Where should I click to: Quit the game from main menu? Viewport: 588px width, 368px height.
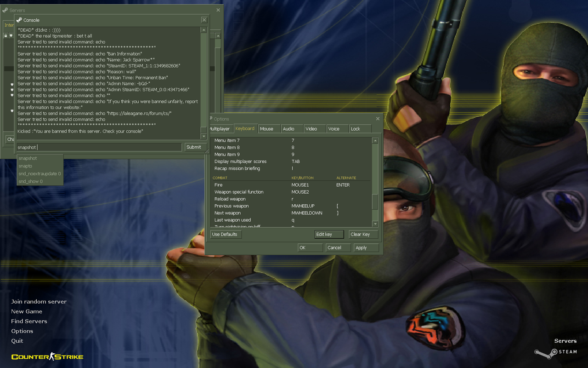point(17,341)
